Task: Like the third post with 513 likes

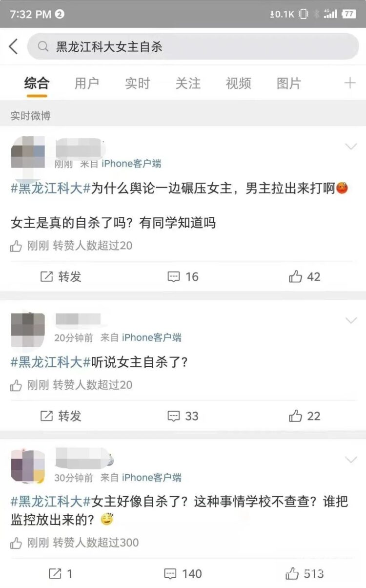Action: pyautogui.click(x=305, y=573)
